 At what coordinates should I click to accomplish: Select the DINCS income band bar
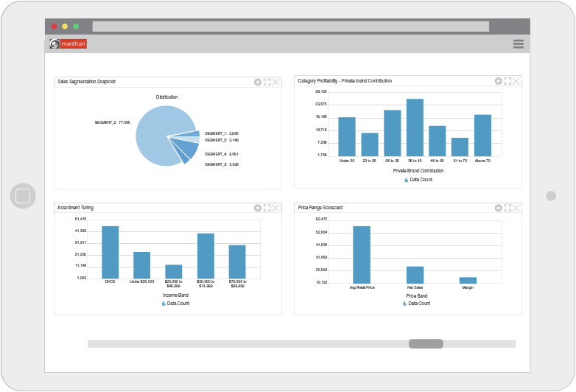pyautogui.click(x=110, y=251)
